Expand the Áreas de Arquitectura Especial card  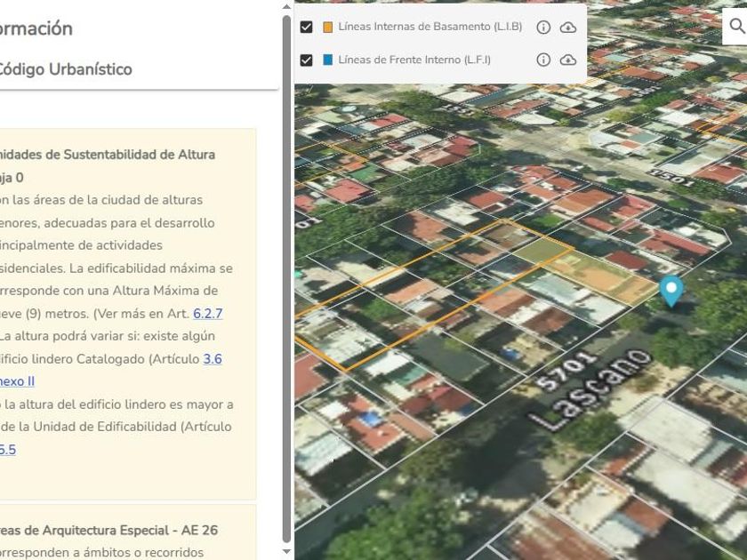pyautogui.click(x=107, y=530)
